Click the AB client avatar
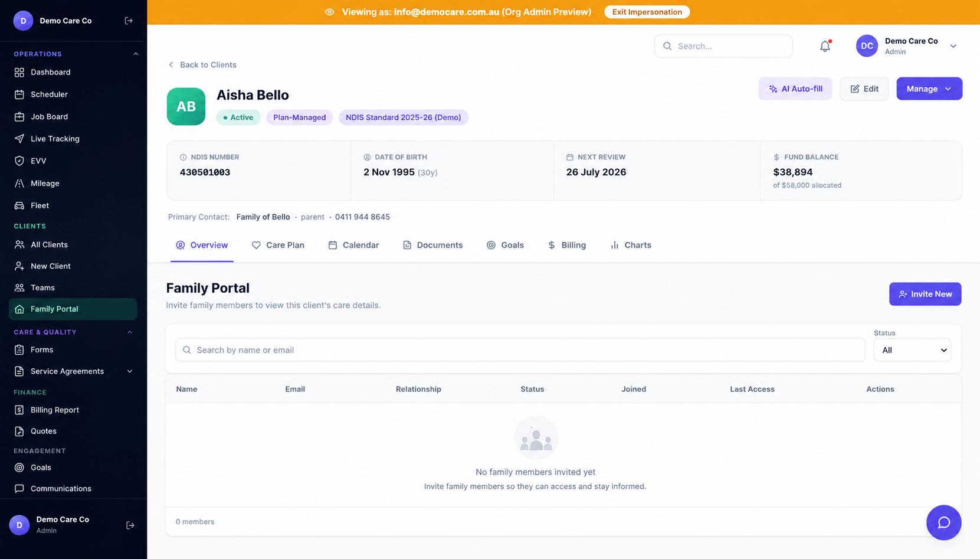 (186, 106)
